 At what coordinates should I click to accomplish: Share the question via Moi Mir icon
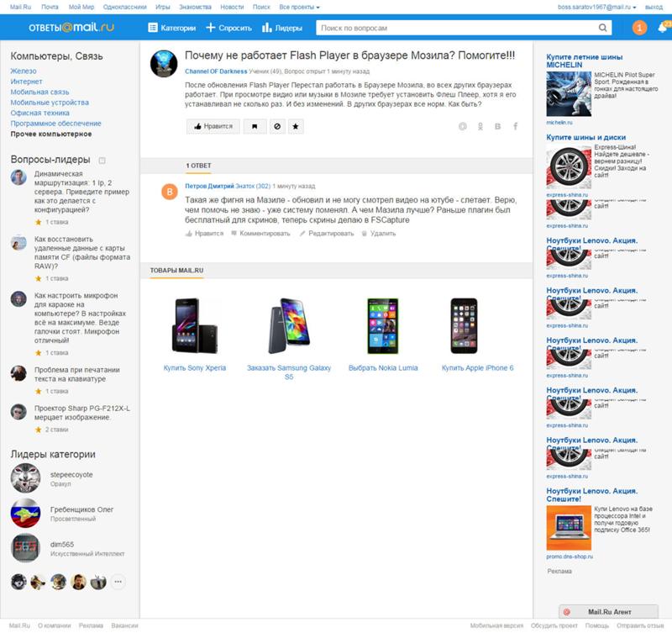[x=463, y=126]
